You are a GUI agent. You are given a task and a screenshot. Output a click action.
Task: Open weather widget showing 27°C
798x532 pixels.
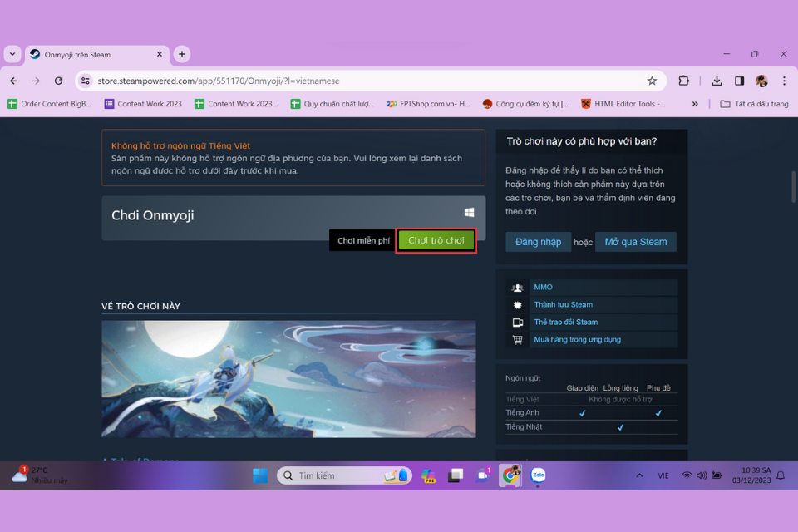40,475
